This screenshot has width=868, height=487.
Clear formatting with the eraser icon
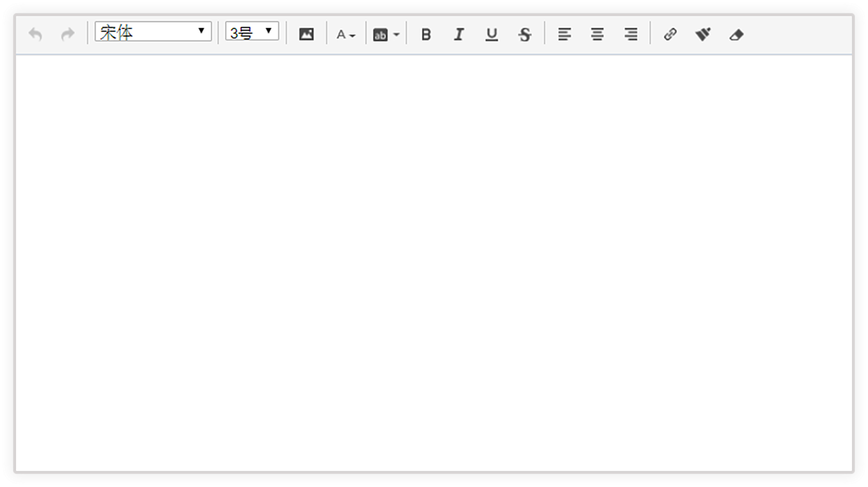click(x=736, y=35)
